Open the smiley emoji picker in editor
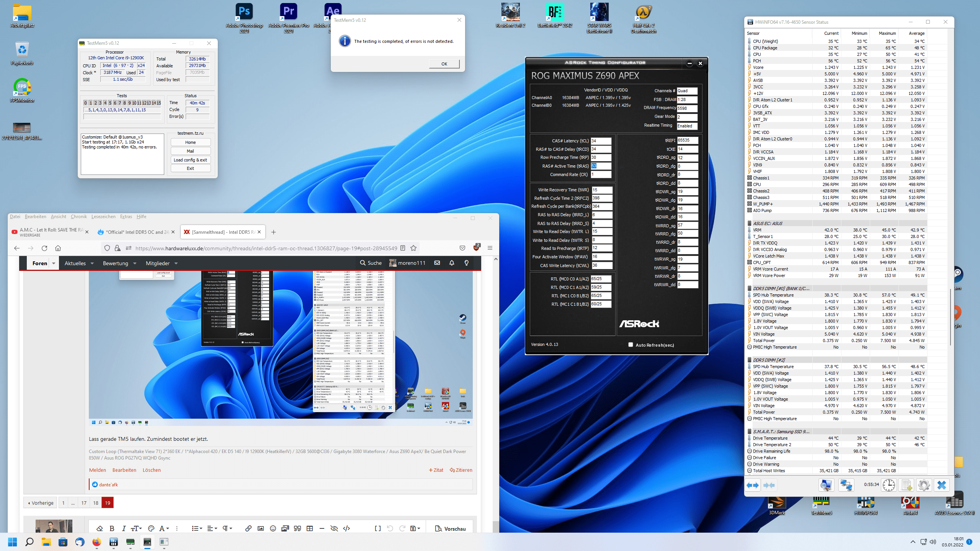This screenshot has width=980, height=551. [273, 528]
